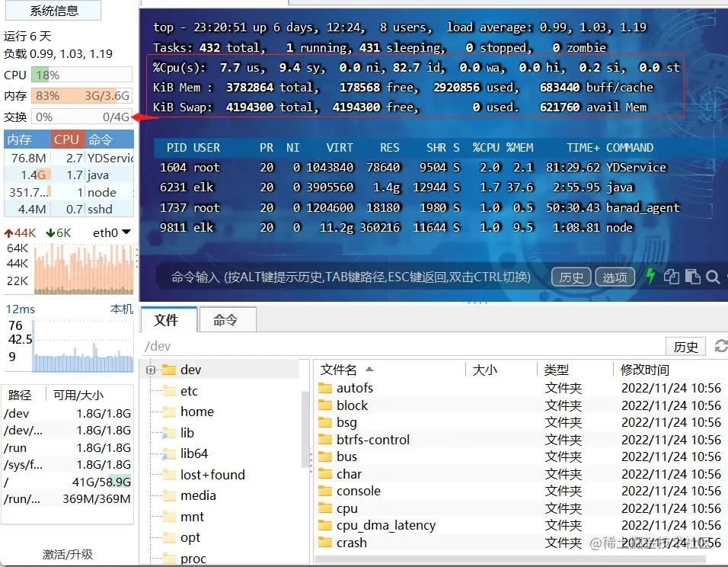Click the 本机 latency link
728x567 pixels.
point(122,309)
